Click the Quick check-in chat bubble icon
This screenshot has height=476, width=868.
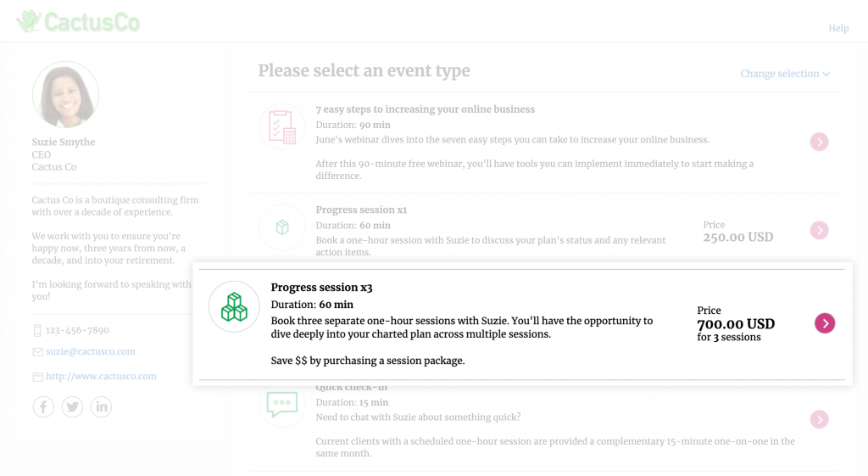281,403
